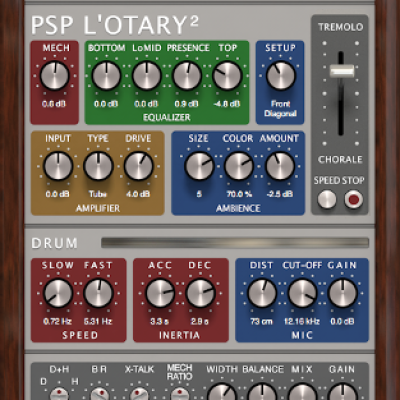Click the INPUT value 0.0 dB
The height and width of the screenshot is (400, 400).
click(57, 194)
